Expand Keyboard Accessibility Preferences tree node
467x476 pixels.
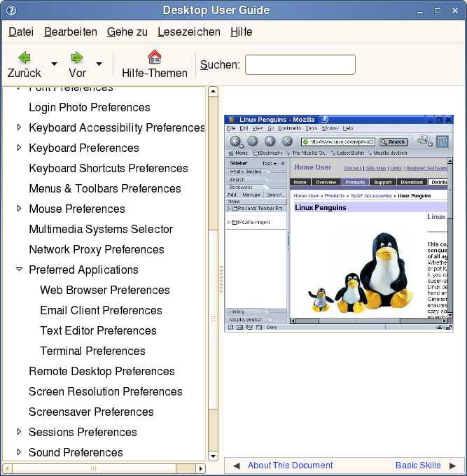(19, 127)
